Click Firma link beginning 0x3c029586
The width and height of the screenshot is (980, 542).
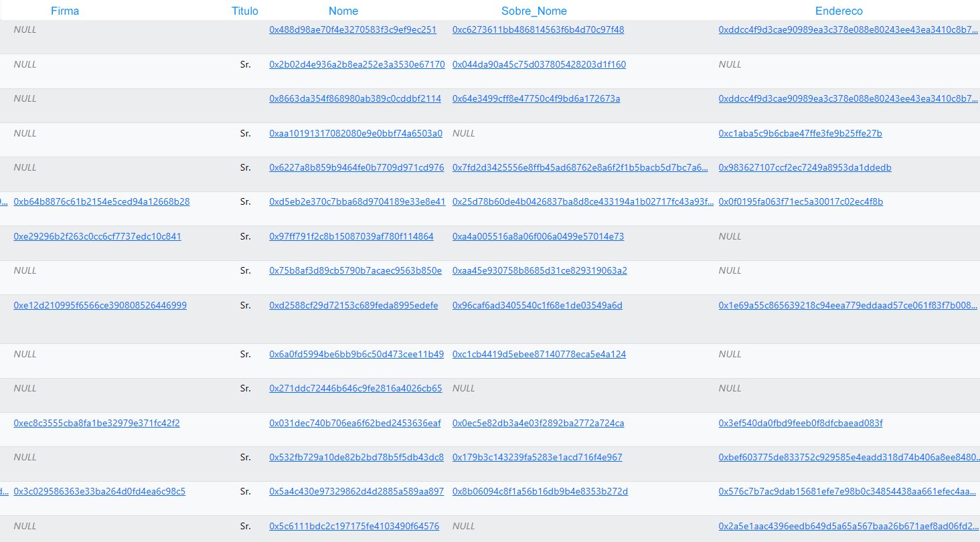tap(99, 492)
